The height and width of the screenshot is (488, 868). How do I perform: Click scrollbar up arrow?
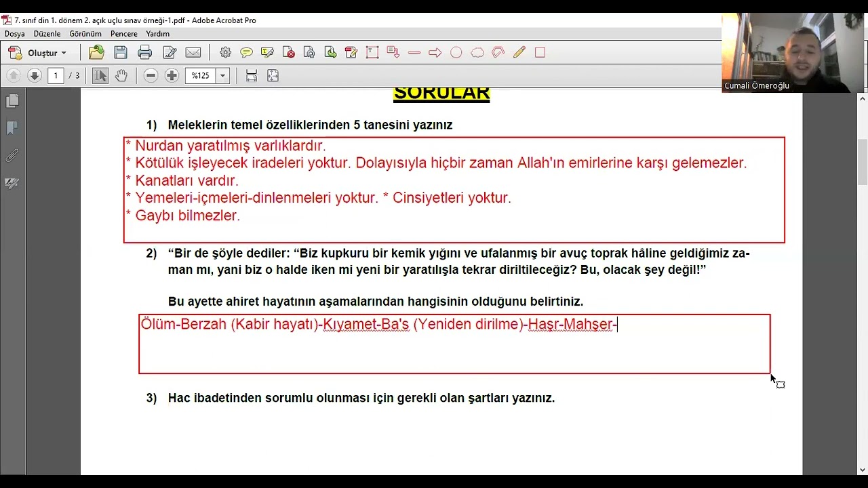[862, 99]
